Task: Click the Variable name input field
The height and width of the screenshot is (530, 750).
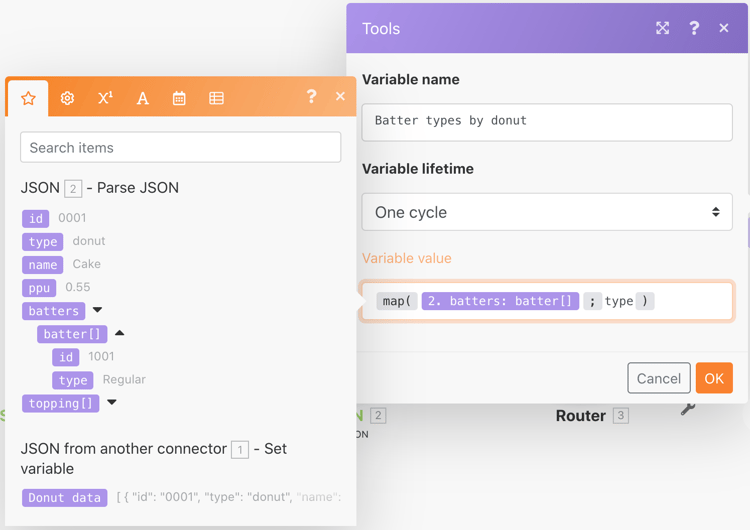Action: [547, 122]
